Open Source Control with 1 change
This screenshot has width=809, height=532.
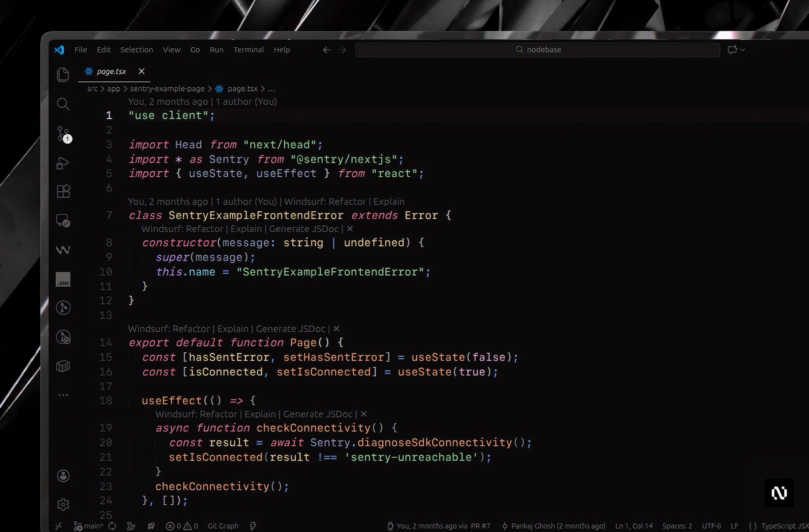click(x=63, y=133)
